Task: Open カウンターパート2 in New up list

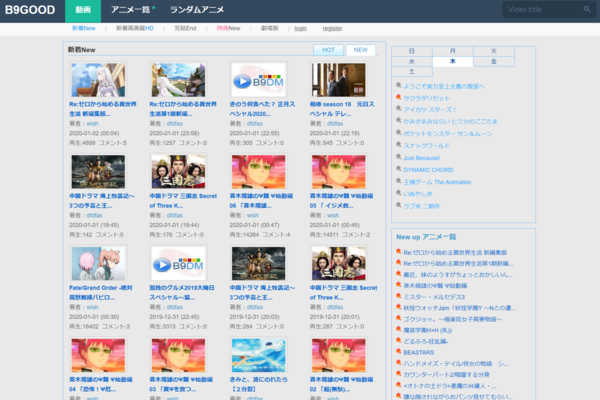Action: (446, 374)
